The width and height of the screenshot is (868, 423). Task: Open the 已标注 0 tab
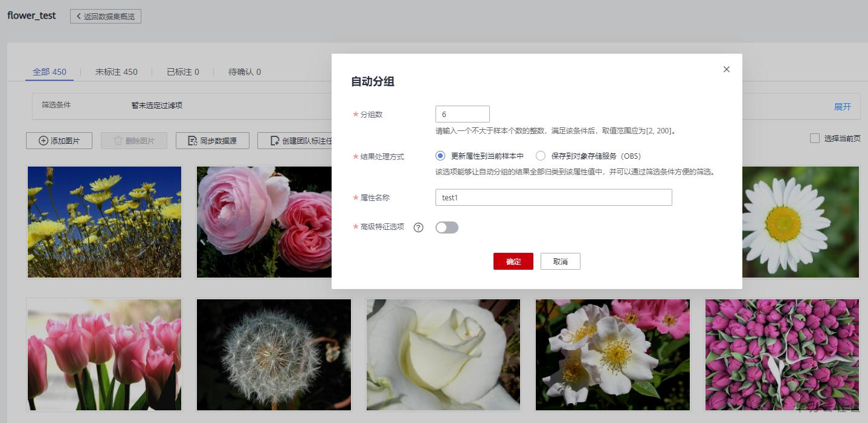183,72
